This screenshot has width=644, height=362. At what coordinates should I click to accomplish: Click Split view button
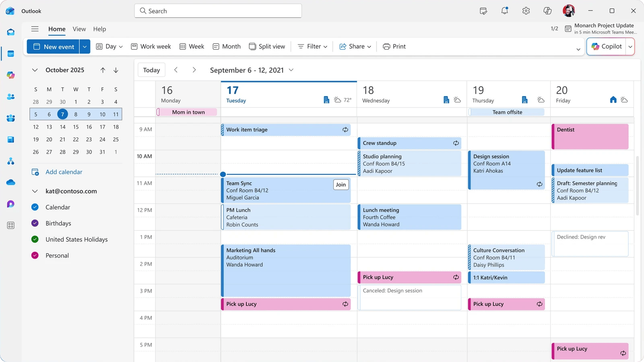(267, 47)
